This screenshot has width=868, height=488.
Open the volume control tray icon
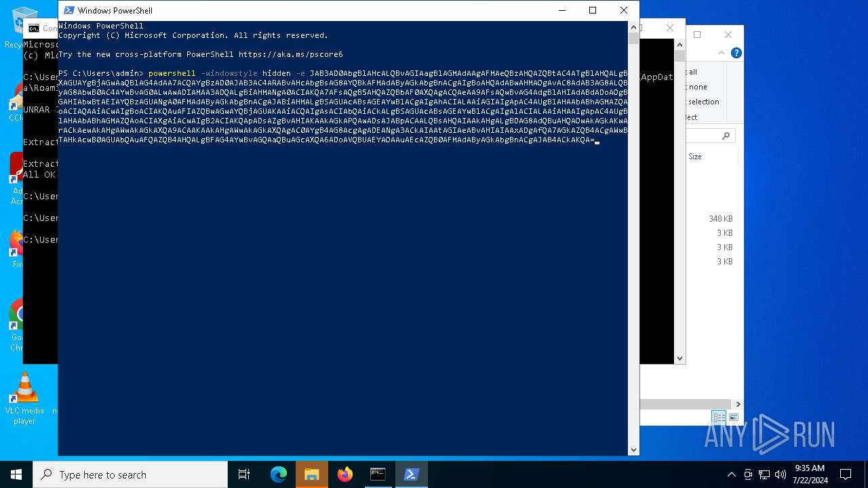click(780, 474)
